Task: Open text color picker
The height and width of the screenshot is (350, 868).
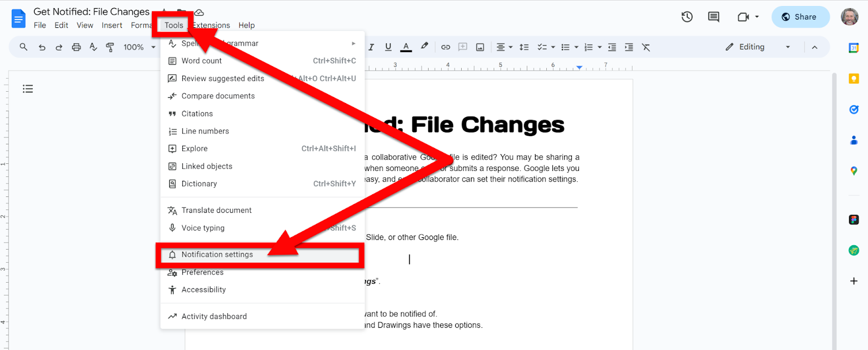Action: coord(406,47)
